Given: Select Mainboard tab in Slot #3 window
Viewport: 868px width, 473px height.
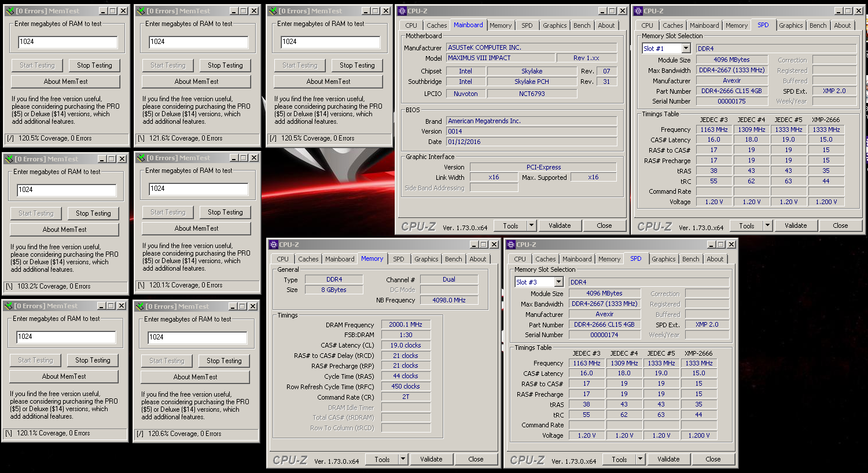Looking at the screenshot, I should (x=578, y=259).
